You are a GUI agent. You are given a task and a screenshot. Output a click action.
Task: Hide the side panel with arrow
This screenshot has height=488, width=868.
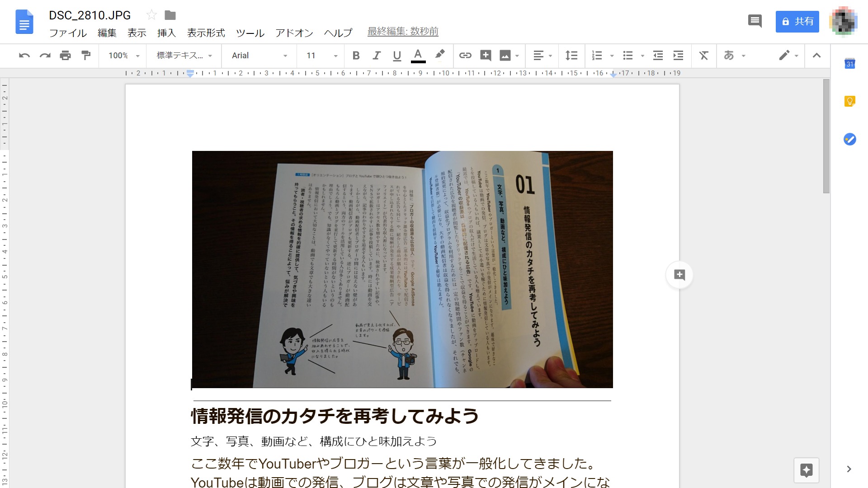[849, 469]
